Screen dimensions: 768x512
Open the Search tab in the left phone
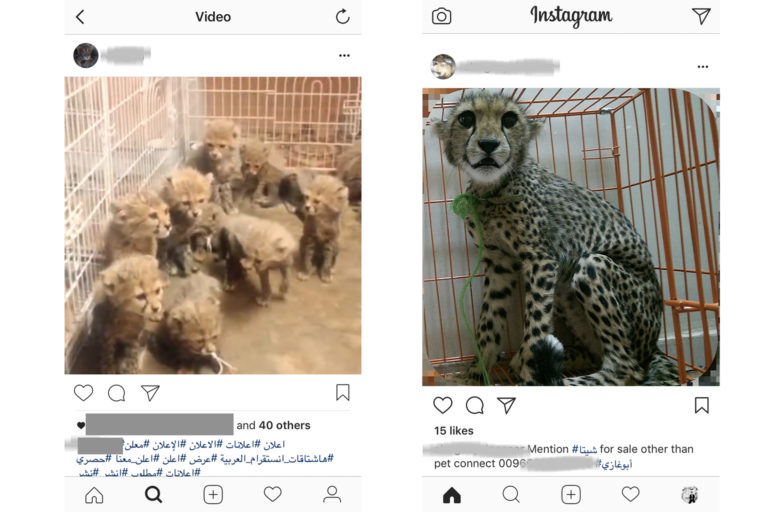pos(153,494)
